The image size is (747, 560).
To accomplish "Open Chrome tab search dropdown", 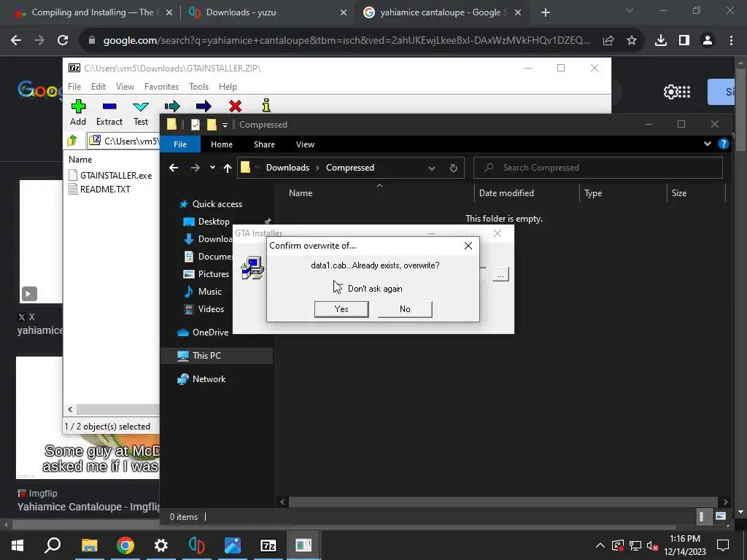I will (x=630, y=10).
